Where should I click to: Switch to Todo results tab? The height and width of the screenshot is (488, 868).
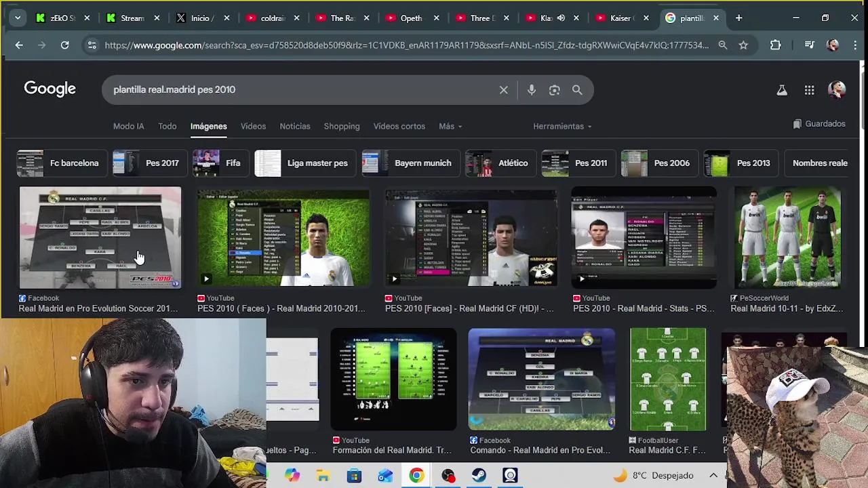(167, 126)
